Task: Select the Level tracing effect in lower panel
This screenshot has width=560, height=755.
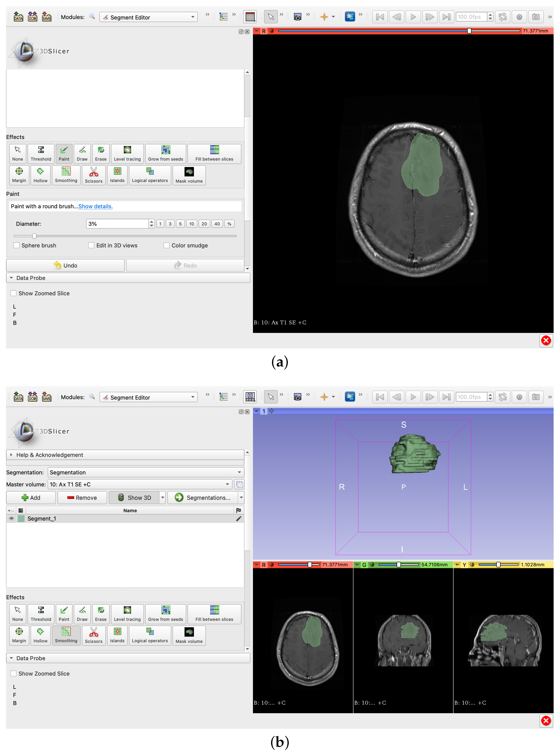Action: (127, 614)
